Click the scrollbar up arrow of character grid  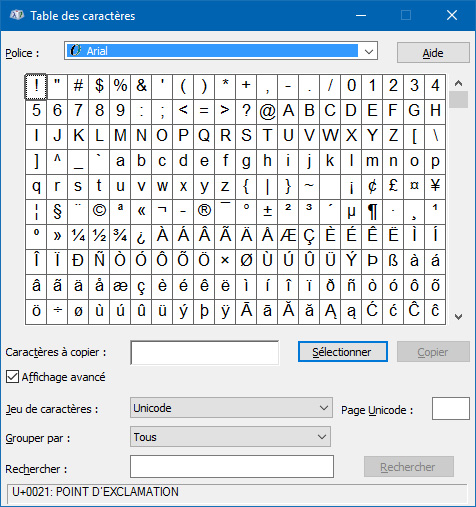(x=458, y=83)
